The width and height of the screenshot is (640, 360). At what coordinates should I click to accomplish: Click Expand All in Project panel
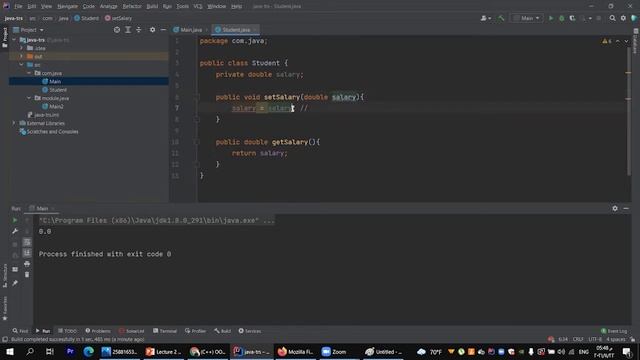[x=128, y=30]
